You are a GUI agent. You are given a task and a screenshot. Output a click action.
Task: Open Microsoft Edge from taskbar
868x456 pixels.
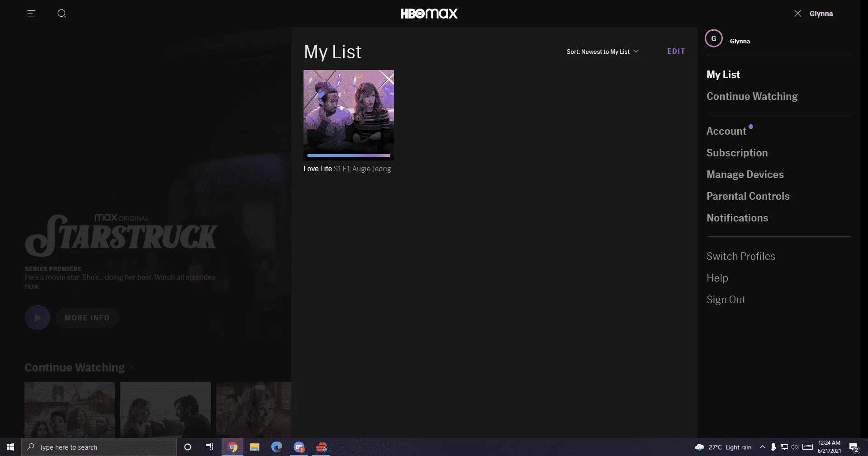[277, 447]
